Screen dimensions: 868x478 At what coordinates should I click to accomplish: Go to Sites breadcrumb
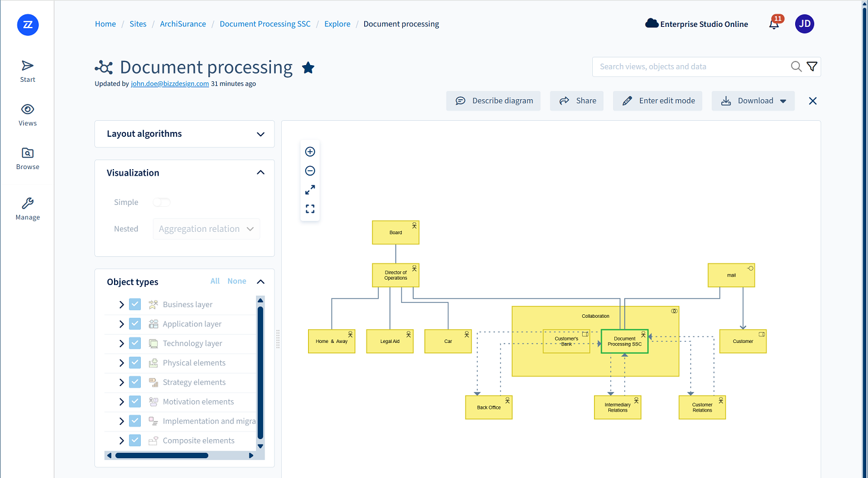pyautogui.click(x=138, y=24)
